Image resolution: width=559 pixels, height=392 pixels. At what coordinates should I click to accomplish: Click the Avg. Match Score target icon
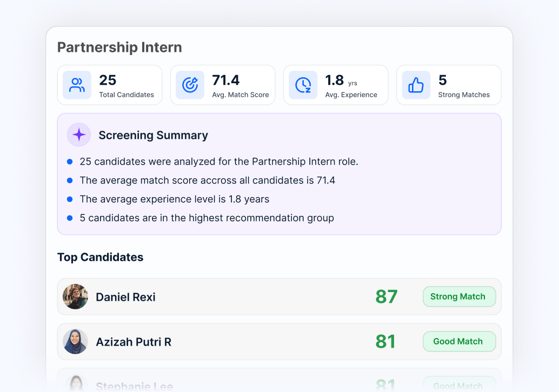(x=190, y=85)
